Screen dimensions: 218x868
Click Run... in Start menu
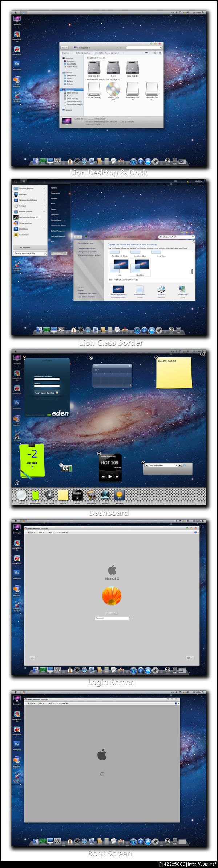53,242
